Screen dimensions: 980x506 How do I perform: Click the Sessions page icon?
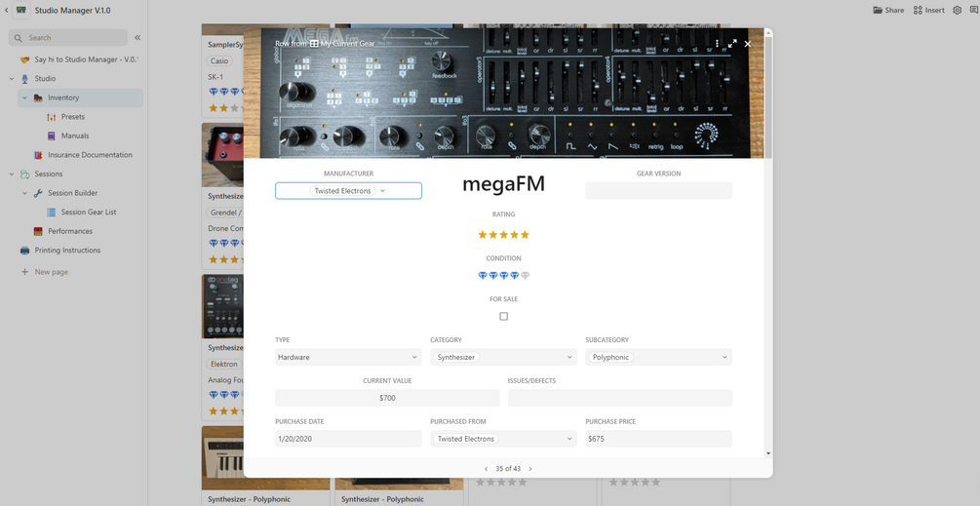pyautogui.click(x=25, y=175)
